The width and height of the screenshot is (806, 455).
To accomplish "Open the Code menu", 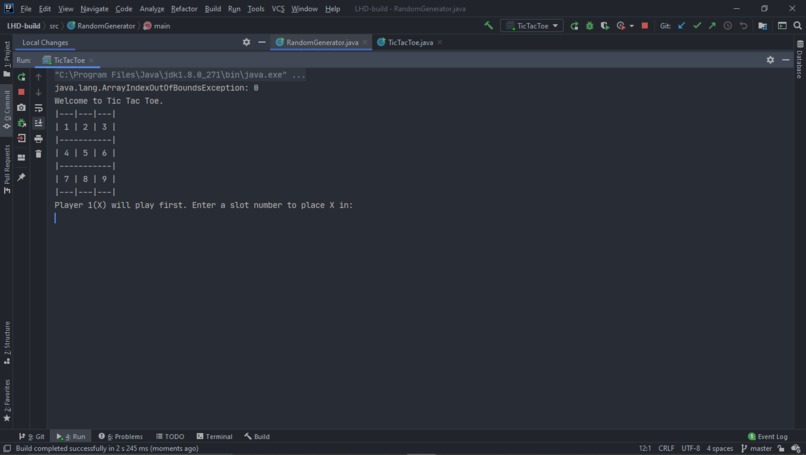I will pyautogui.click(x=123, y=9).
